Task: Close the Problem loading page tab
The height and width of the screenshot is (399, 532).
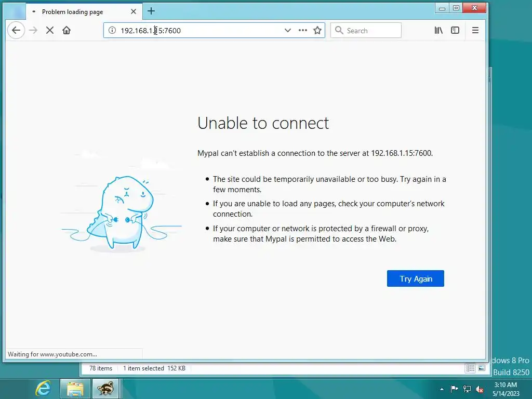Action: pos(134,11)
